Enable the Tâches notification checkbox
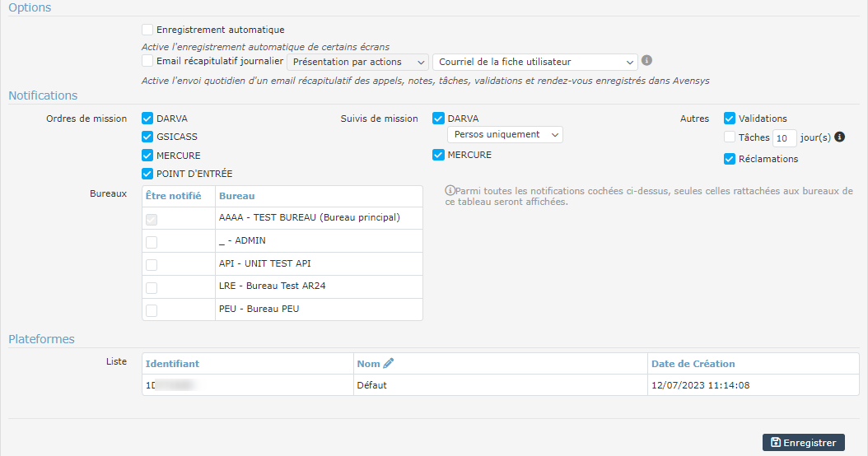The height and width of the screenshot is (456, 868). coord(730,137)
